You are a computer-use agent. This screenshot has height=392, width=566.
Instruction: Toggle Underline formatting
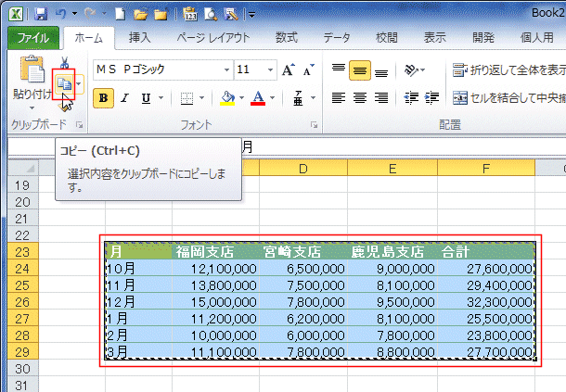[x=146, y=98]
